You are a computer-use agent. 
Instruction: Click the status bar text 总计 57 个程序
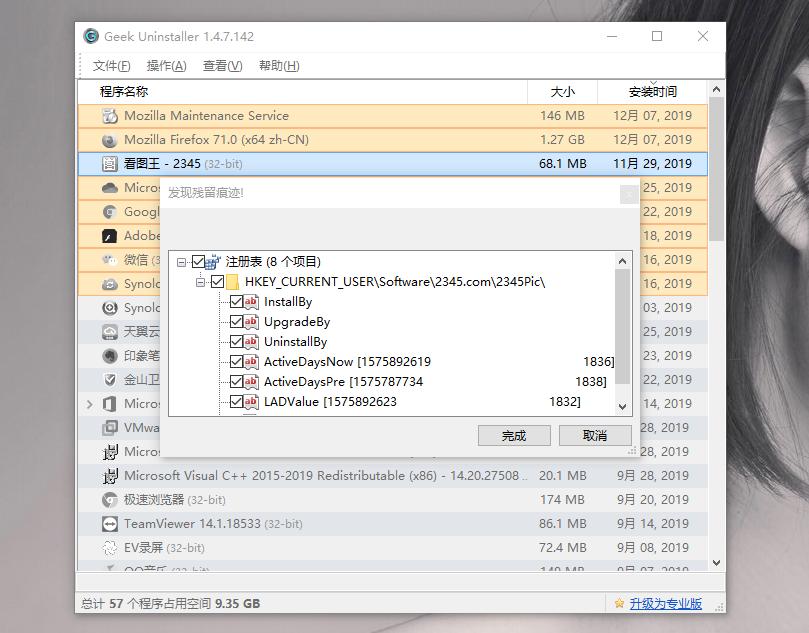pos(170,604)
